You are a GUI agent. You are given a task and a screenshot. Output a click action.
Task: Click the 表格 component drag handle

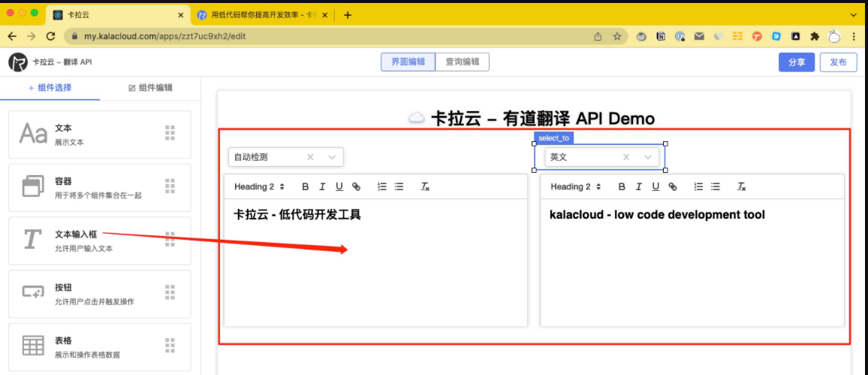tap(170, 345)
